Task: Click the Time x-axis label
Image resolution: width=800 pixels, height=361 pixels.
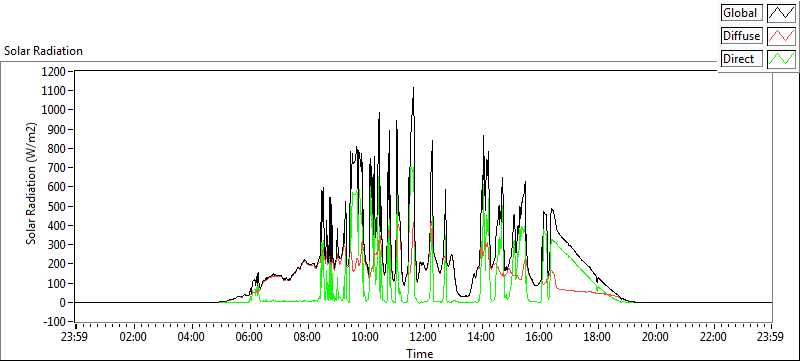Action: (x=420, y=353)
